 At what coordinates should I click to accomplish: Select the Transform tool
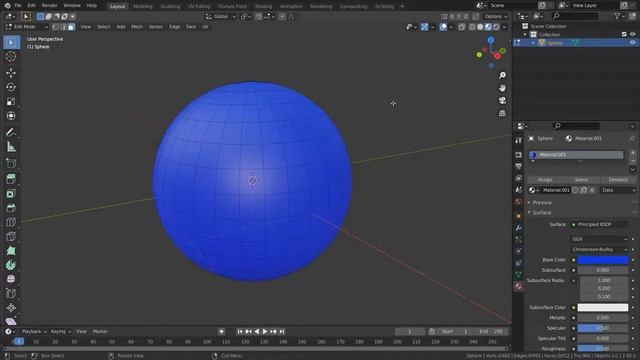point(11,116)
